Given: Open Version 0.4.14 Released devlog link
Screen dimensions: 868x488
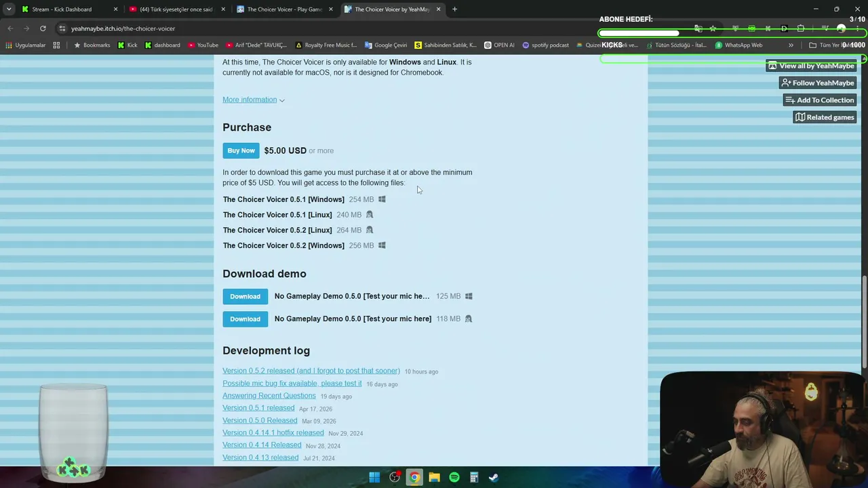Looking at the screenshot, I should (x=262, y=445).
